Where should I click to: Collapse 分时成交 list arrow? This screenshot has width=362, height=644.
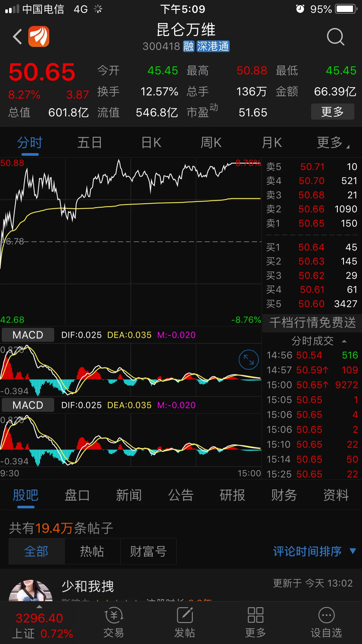coord(344,341)
